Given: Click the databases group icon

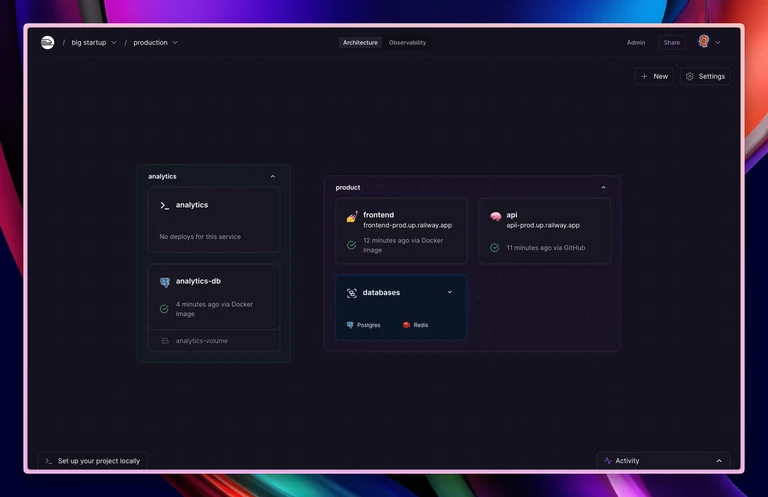Looking at the screenshot, I should pos(352,293).
